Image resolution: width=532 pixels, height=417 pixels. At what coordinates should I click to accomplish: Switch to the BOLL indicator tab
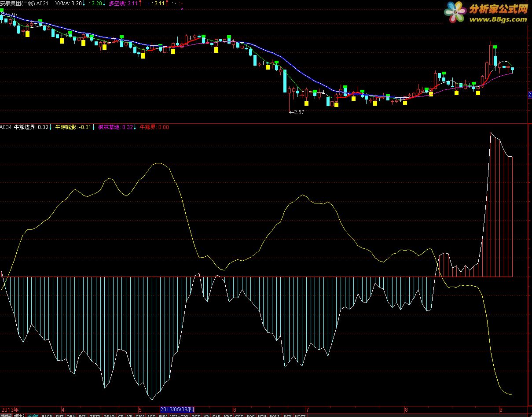(275, 415)
